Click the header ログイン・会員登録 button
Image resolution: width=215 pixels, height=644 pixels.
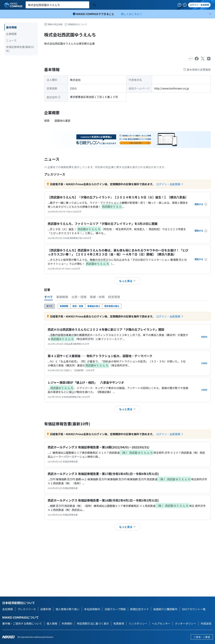click(x=199, y=5)
